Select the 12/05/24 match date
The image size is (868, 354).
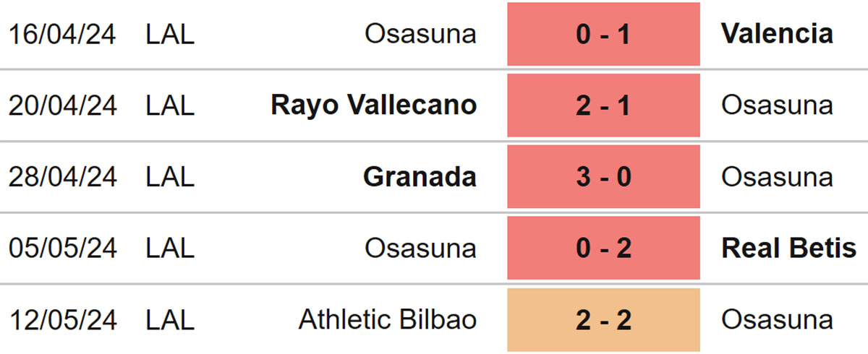pos(62,319)
